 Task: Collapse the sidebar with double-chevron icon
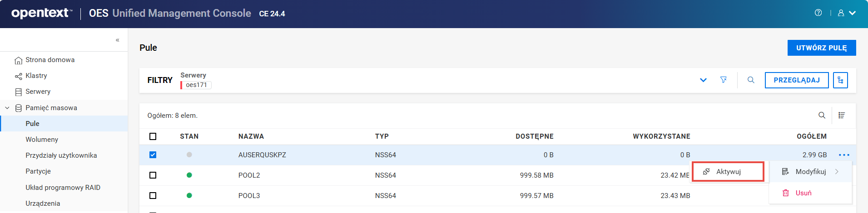coord(117,40)
